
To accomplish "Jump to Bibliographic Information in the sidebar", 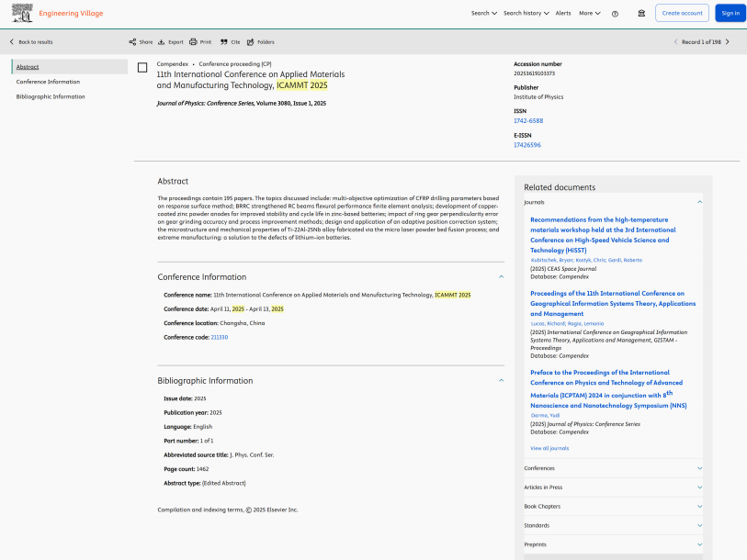I will click(51, 96).
